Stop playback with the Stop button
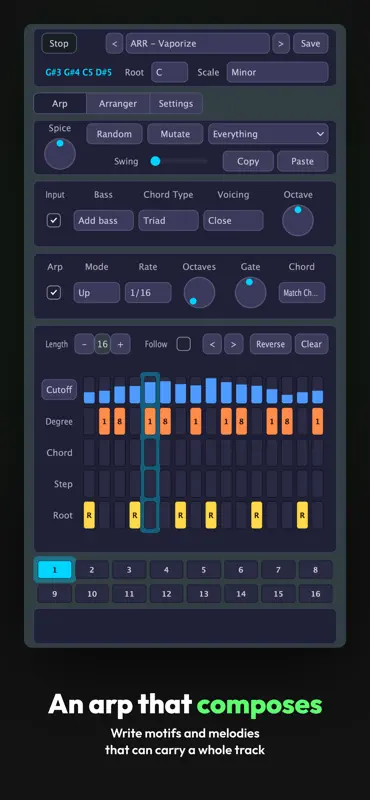Viewport: 370px width, 800px height. [x=59, y=43]
